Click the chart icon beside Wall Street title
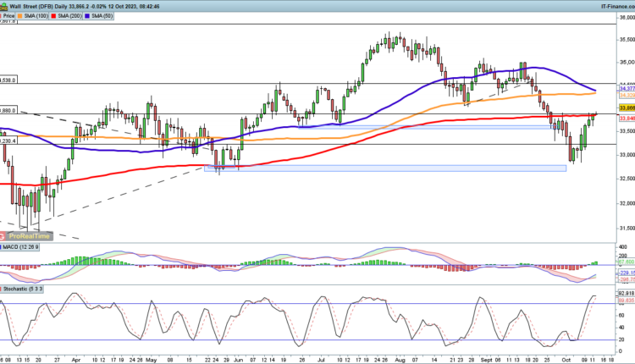 point(5,4)
